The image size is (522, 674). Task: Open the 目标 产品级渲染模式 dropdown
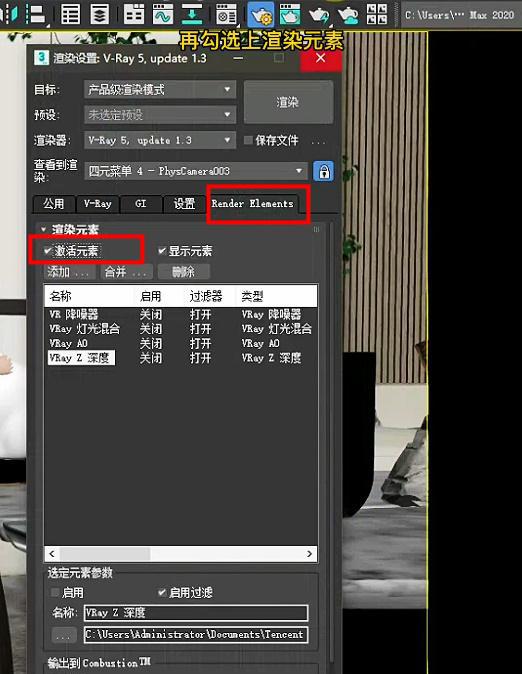click(160, 90)
